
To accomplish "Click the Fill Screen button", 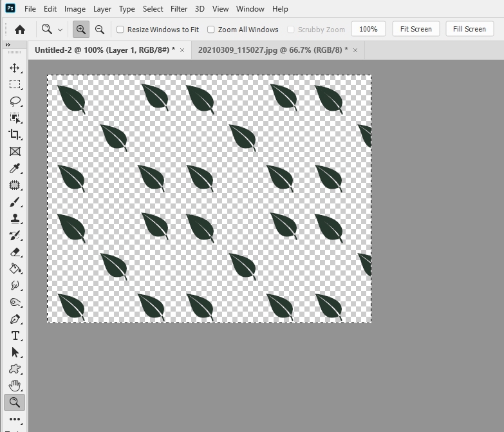I will pos(469,29).
